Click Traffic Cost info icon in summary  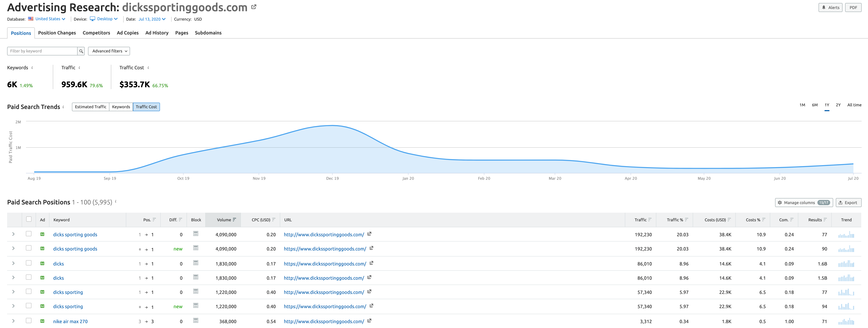(x=148, y=68)
